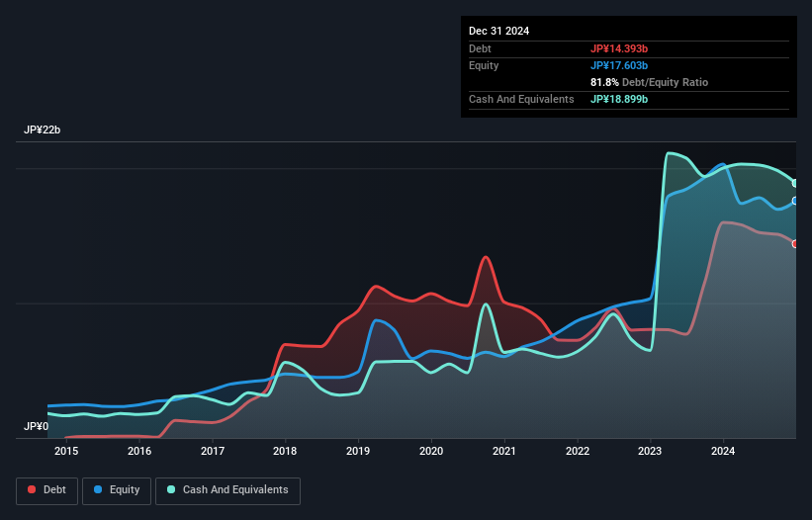Click the red Debt endpoint marker
The width and height of the screenshot is (812, 520).
(x=795, y=244)
